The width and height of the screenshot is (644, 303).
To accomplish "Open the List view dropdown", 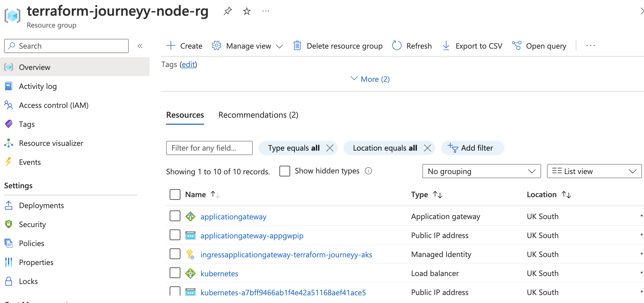I will click(x=594, y=171).
